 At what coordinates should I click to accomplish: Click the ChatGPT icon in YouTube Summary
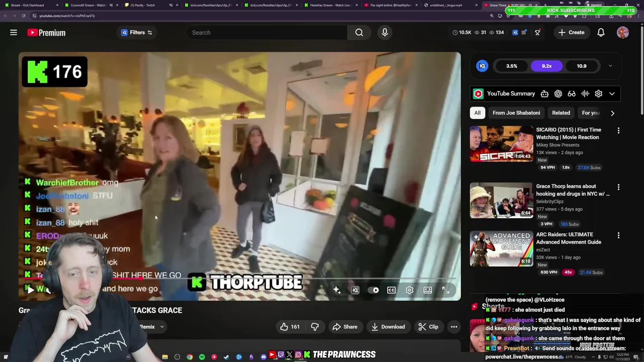click(x=558, y=94)
